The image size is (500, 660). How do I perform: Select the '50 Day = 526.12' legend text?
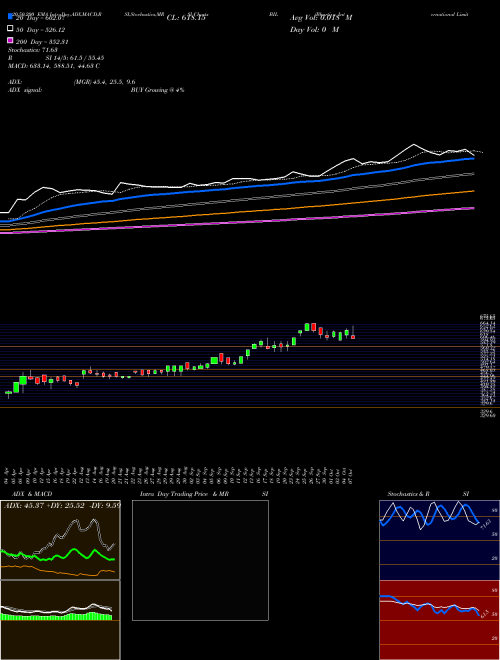[40, 30]
